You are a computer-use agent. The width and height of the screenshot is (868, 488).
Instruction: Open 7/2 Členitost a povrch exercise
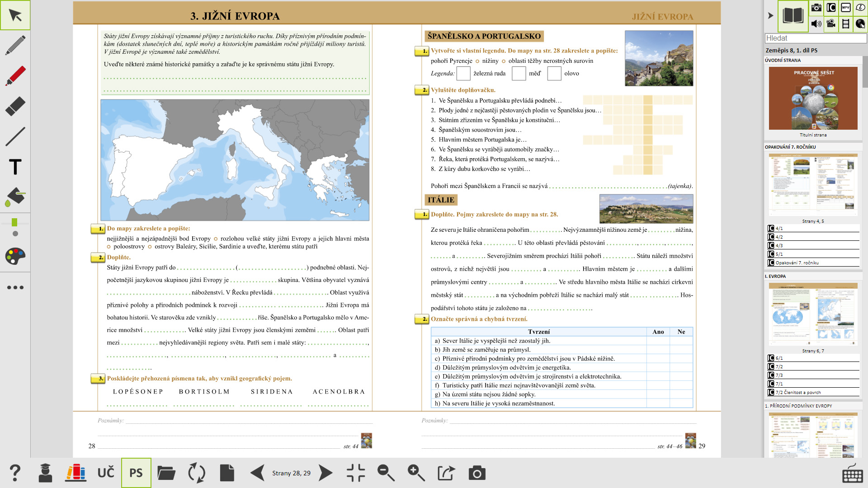(x=813, y=392)
